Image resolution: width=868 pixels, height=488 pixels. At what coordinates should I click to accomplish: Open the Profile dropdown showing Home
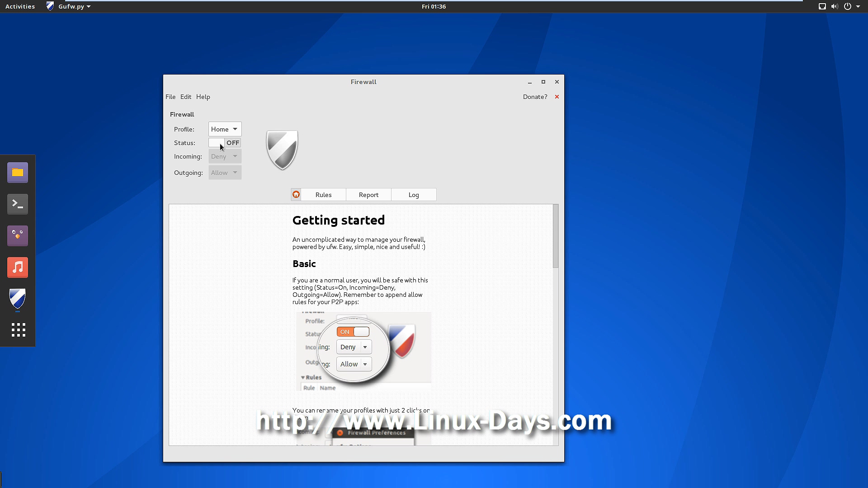coord(225,129)
